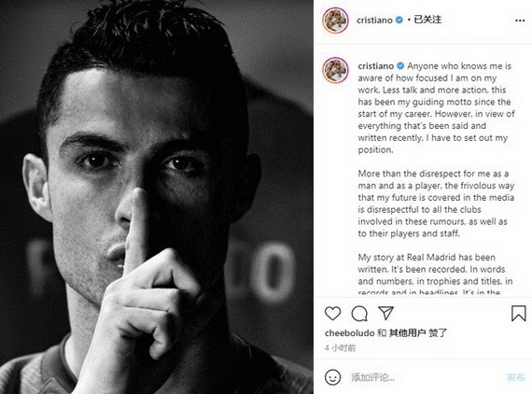Click the caption cristiano profile avatar
Screen dimensions: 532x394
[x=335, y=70]
